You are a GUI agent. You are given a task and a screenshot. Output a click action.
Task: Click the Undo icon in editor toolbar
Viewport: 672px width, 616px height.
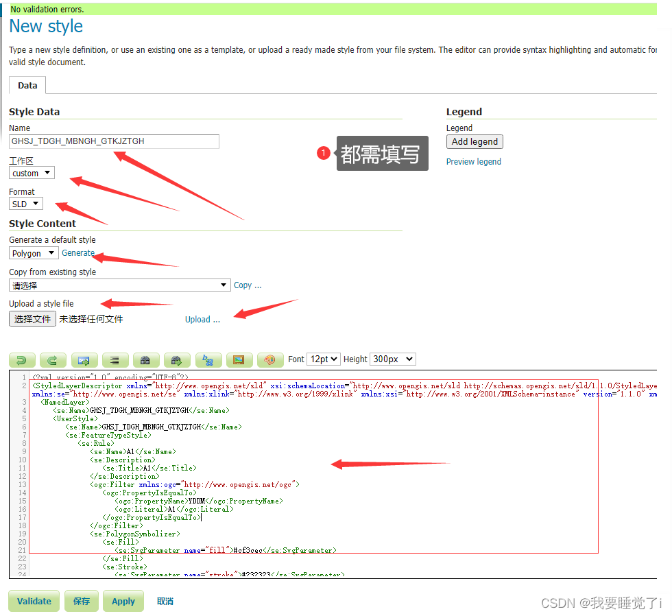point(23,359)
